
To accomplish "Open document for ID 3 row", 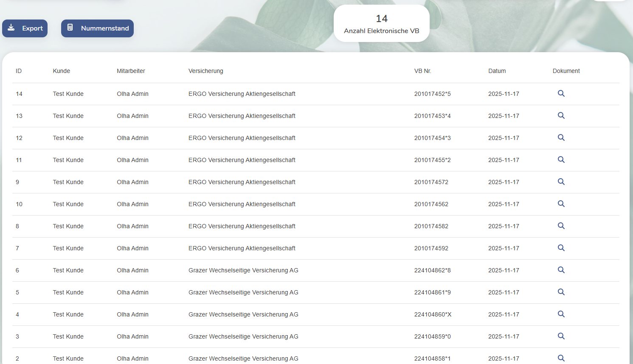I will (x=561, y=336).
